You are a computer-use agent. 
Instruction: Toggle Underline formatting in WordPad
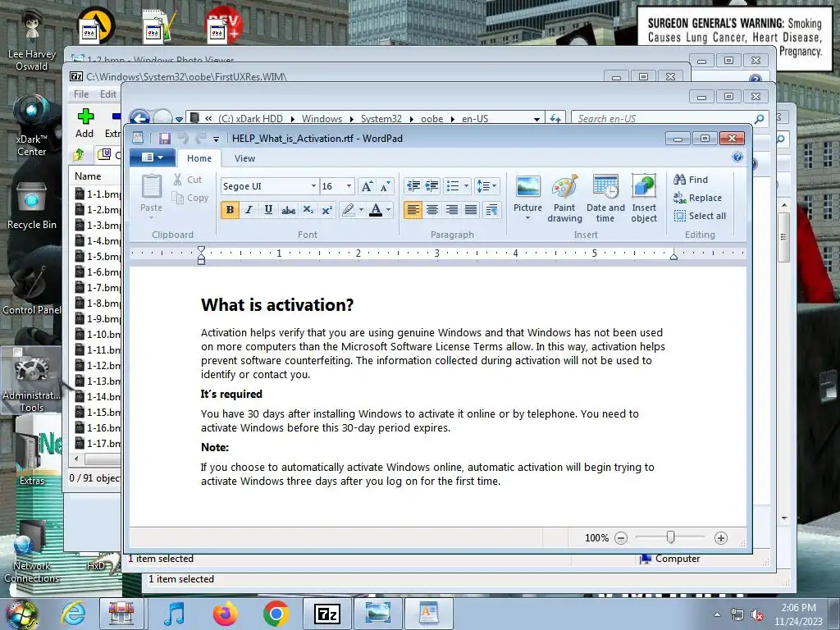(x=268, y=210)
